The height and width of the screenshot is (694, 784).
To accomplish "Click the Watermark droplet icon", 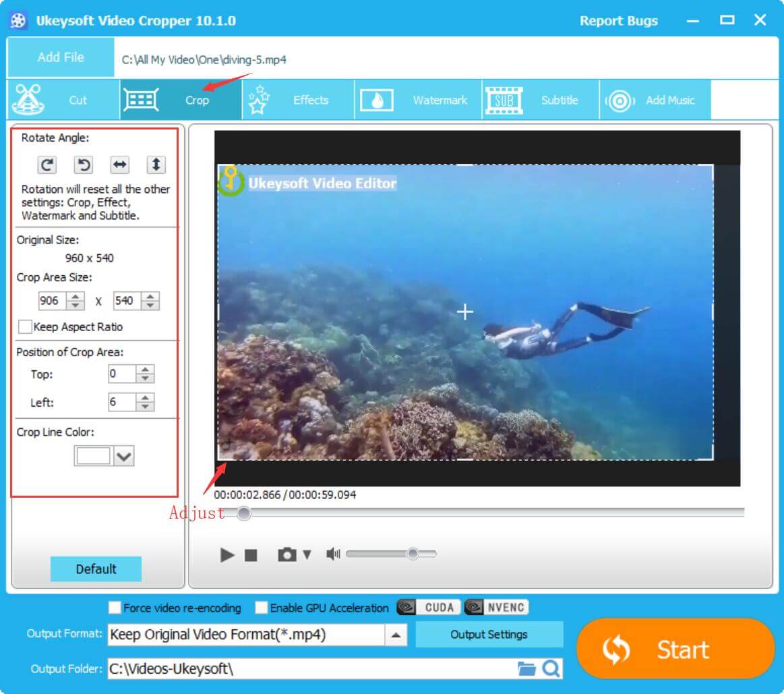I will coord(377,100).
